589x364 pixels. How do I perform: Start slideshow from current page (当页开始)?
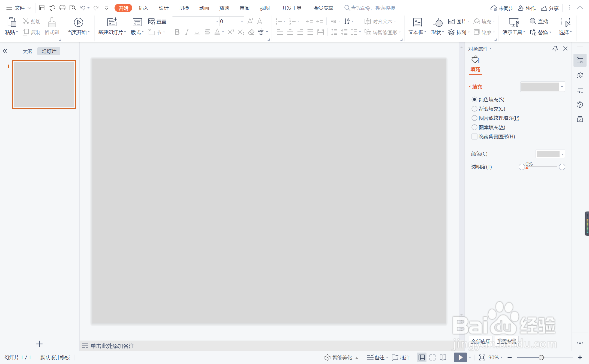click(x=78, y=22)
